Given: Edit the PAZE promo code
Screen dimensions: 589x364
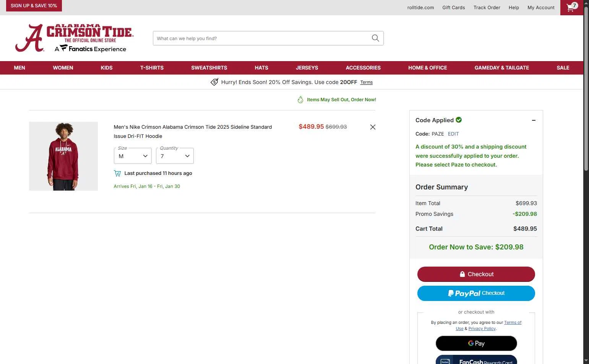Looking at the screenshot, I should [453, 134].
